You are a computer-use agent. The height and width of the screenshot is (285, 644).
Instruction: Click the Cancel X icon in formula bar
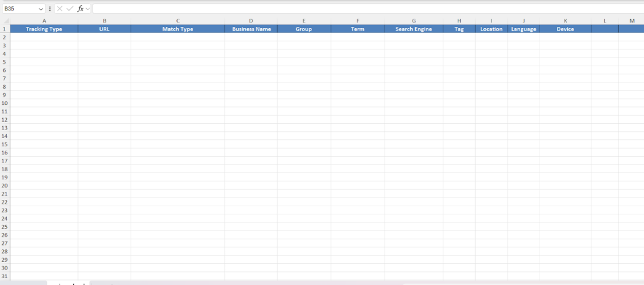[59, 9]
